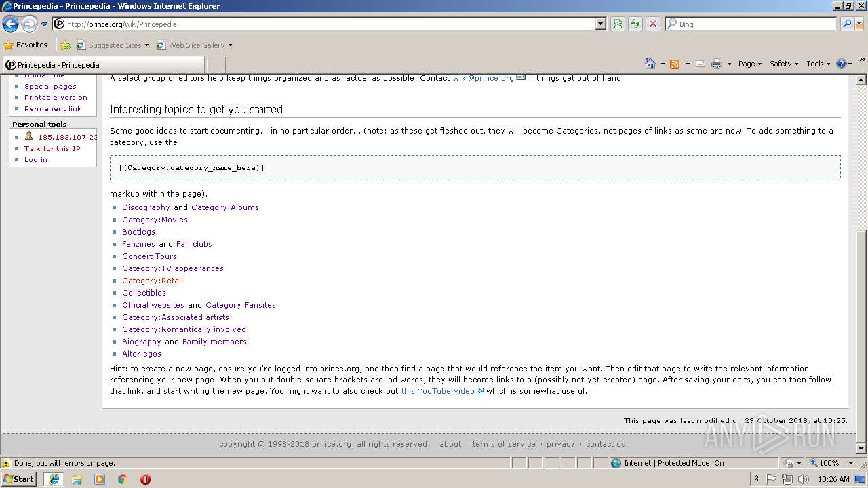Open the Safety menu

click(x=783, y=64)
